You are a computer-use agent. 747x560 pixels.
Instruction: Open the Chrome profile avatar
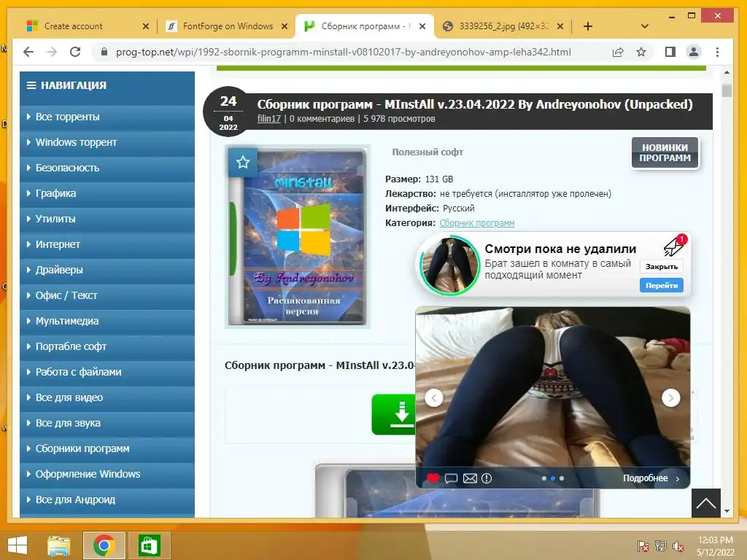[694, 52]
